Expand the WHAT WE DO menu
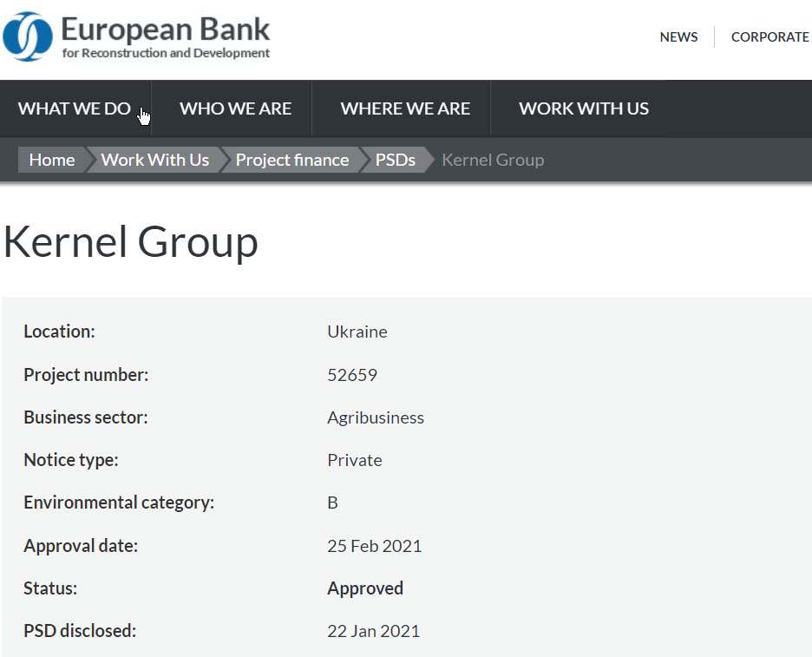812x657 pixels. coord(74,108)
